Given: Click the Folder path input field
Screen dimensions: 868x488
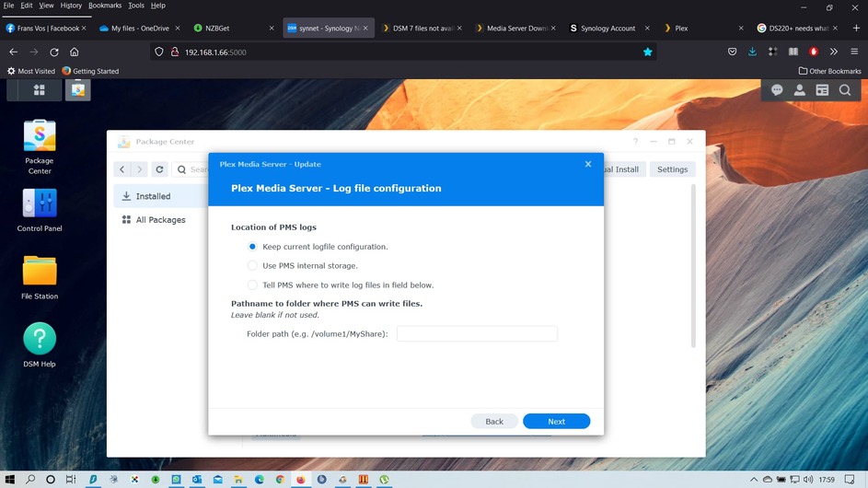Looking at the screenshot, I should [x=477, y=334].
